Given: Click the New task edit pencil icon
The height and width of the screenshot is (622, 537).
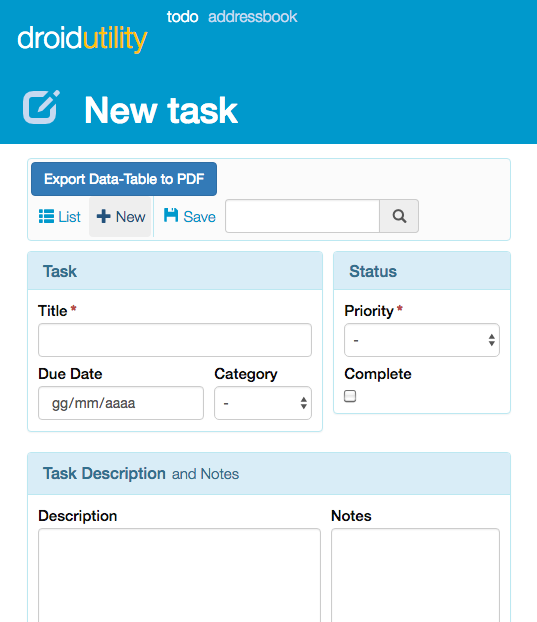Looking at the screenshot, I should (x=42, y=107).
